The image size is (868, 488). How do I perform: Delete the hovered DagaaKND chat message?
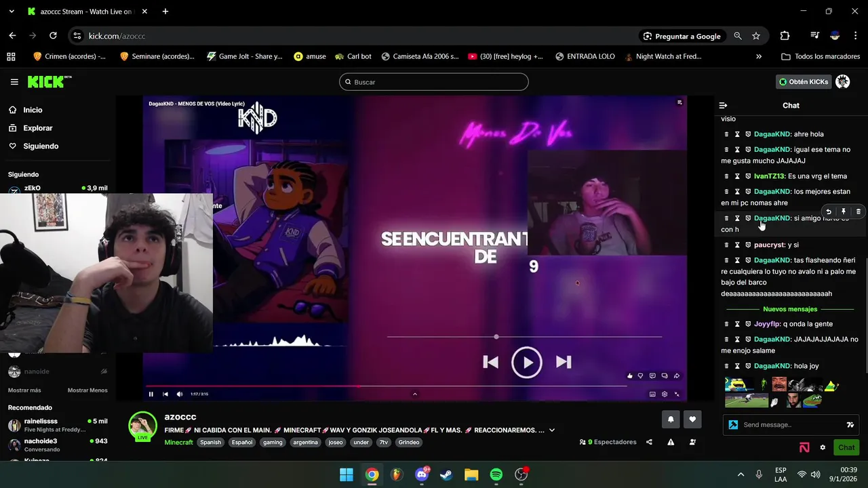859,211
